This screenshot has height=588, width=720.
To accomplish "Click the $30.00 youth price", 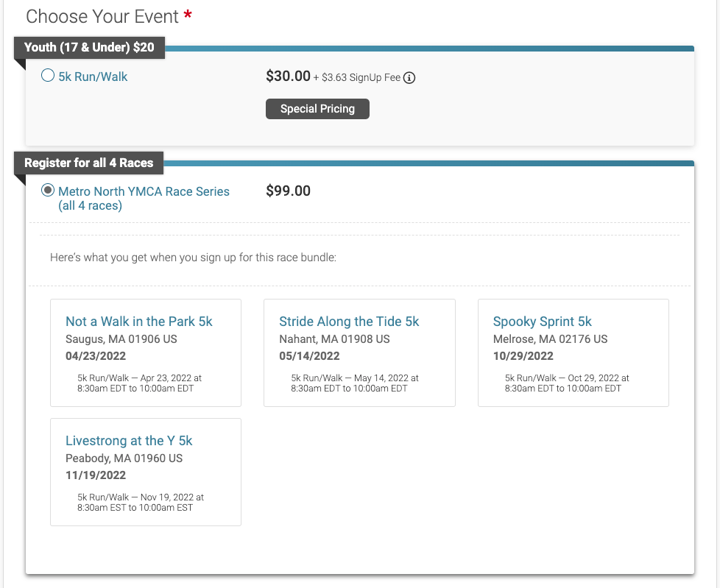I will 288,77.
